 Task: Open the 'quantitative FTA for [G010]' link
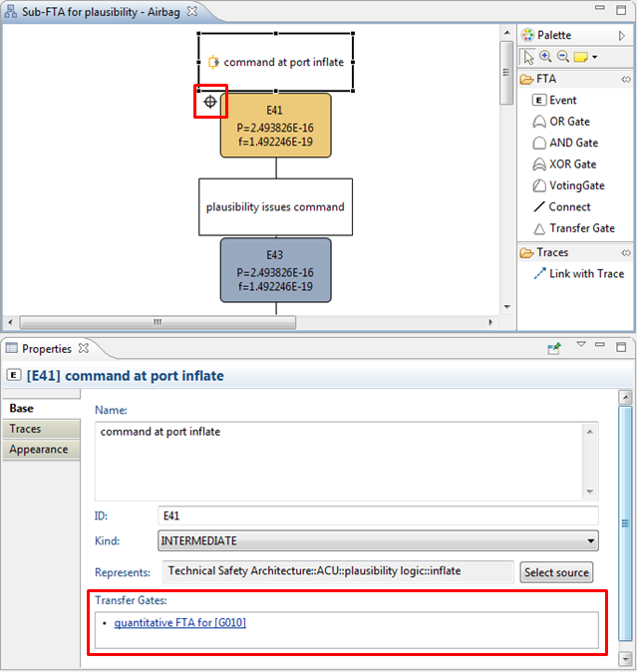(x=179, y=623)
